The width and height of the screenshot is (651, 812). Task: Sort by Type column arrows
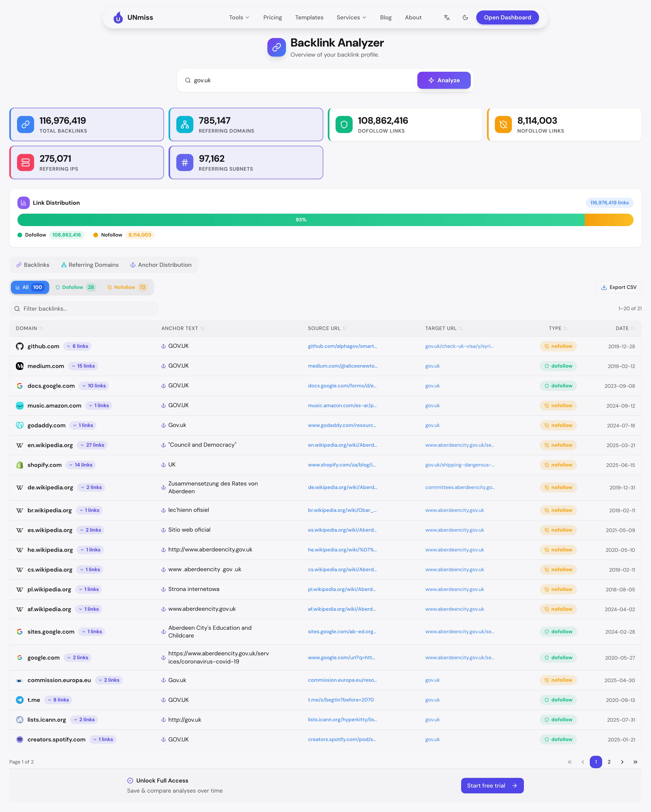tap(565, 328)
